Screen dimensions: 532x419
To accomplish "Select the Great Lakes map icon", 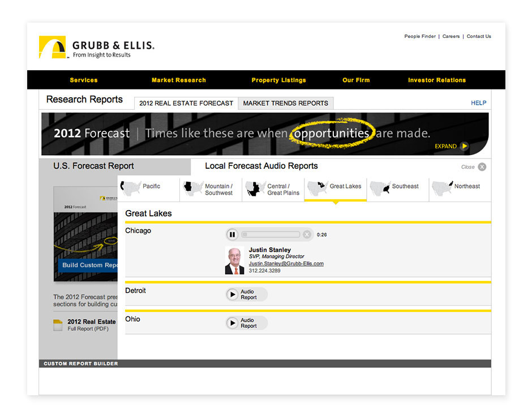I will 318,189.
